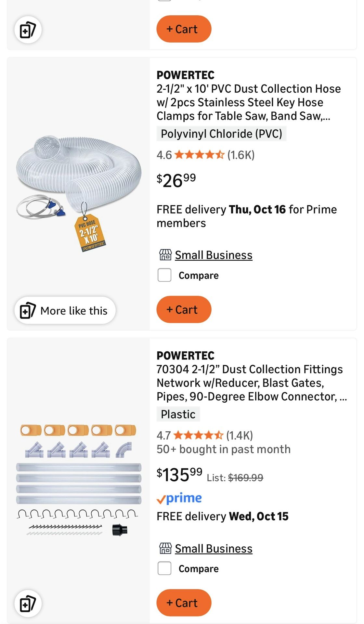364x624 pixels.
Task: Open the Small Business link under the hose
Action: 214,255
